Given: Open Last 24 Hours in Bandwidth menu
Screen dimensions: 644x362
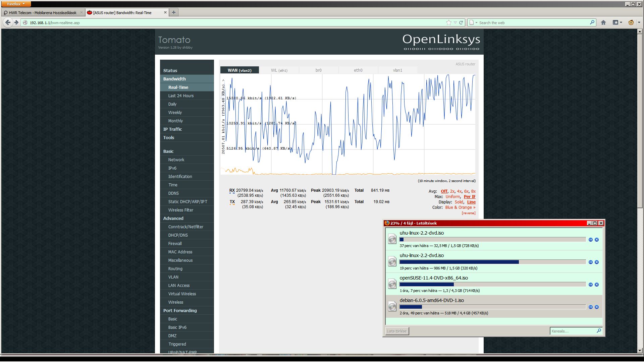Looking at the screenshot, I should (181, 96).
